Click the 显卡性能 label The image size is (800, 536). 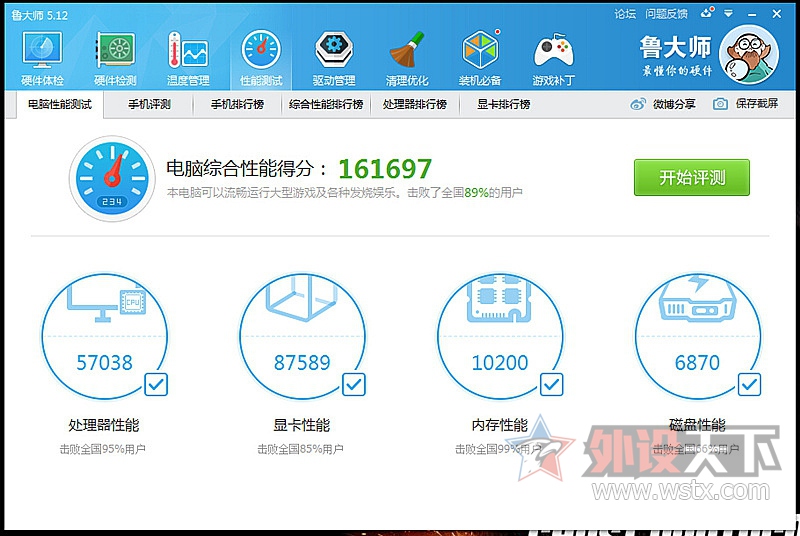[302, 425]
